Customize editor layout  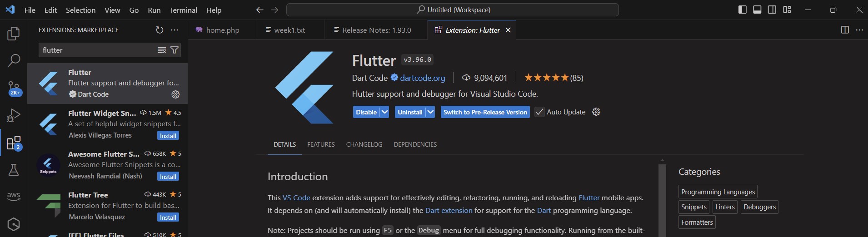787,10
